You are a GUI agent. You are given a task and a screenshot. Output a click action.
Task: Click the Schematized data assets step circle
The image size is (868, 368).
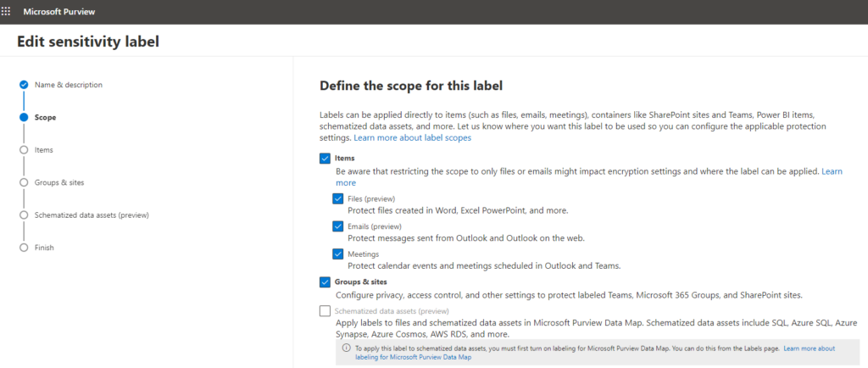point(23,215)
